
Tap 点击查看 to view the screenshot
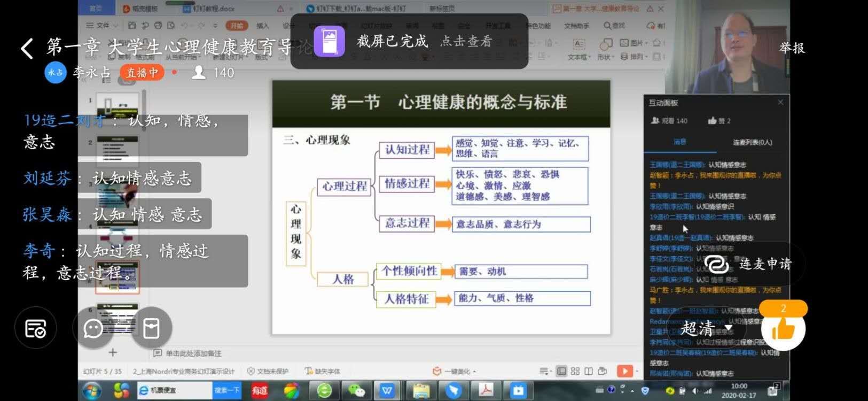(x=466, y=41)
